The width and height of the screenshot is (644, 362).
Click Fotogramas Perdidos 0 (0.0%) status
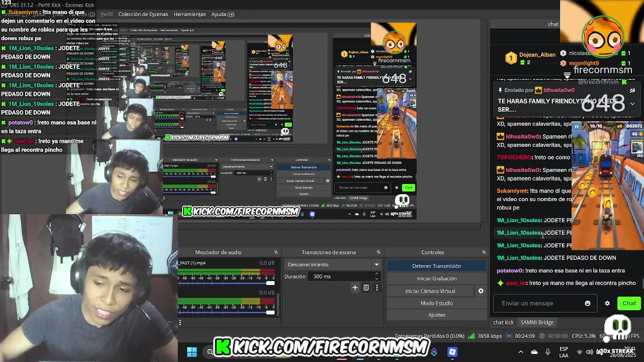pos(430,336)
